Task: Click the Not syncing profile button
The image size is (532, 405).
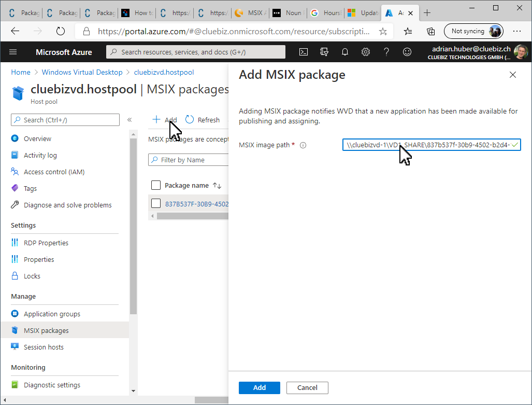Action: tap(473, 31)
